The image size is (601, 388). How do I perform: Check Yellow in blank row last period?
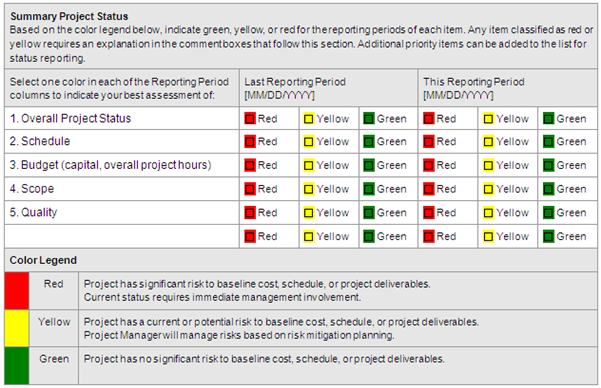(309, 237)
